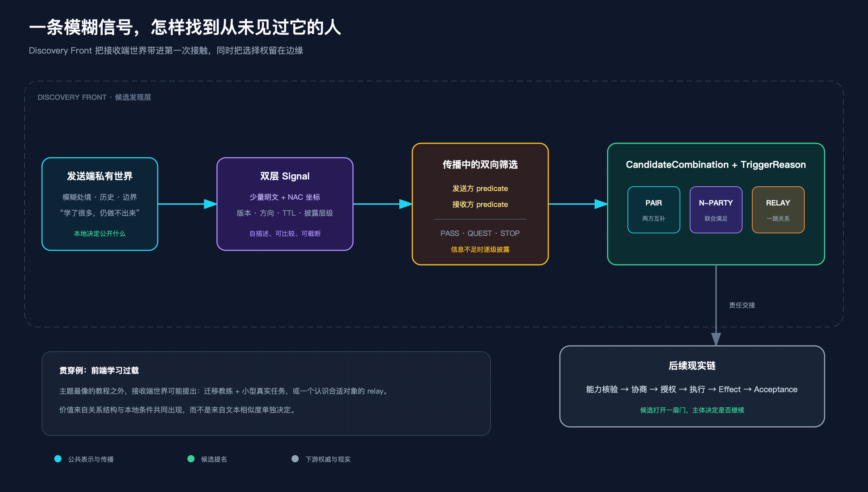The image size is (868, 492).
Task: Click the main title 一条模糊信号
Action: click(x=185, y=27)
